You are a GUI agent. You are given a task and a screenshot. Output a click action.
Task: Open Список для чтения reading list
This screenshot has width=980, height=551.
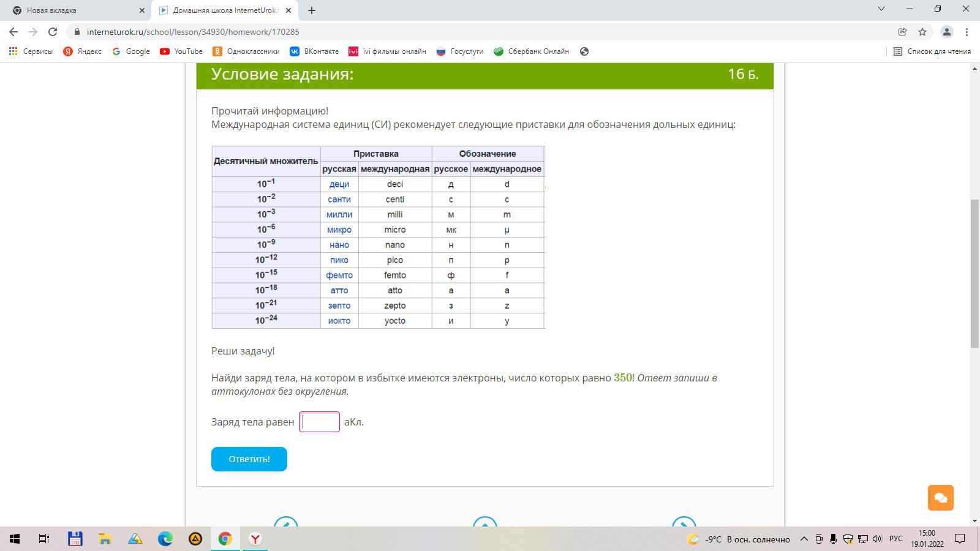[932, 51]
